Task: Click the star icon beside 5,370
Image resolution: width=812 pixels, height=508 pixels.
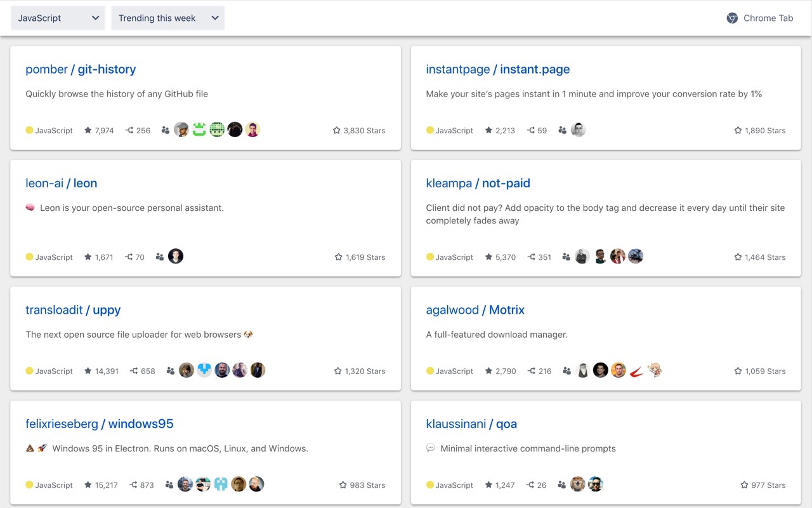Action: 488,257
